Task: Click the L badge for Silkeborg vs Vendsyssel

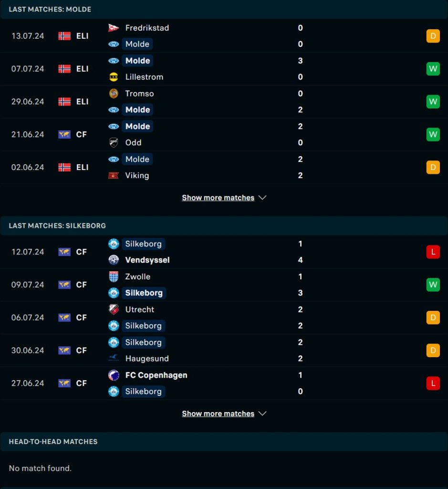Action: (433, 252)
